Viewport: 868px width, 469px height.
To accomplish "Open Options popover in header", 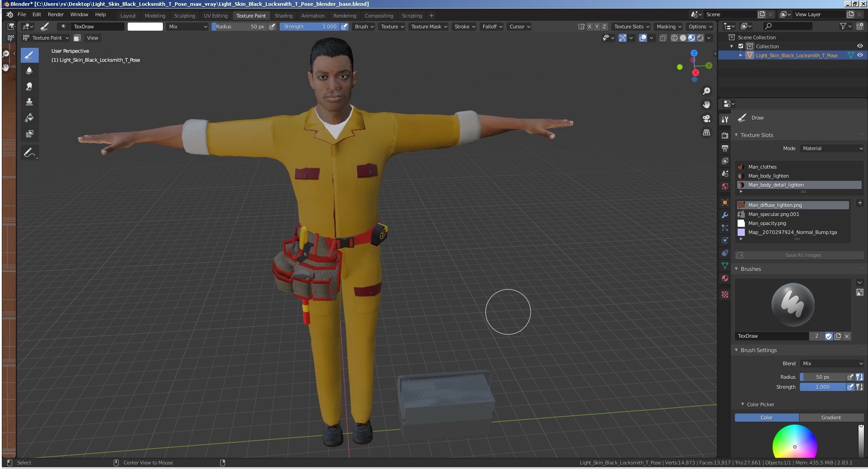I will 700,27.
